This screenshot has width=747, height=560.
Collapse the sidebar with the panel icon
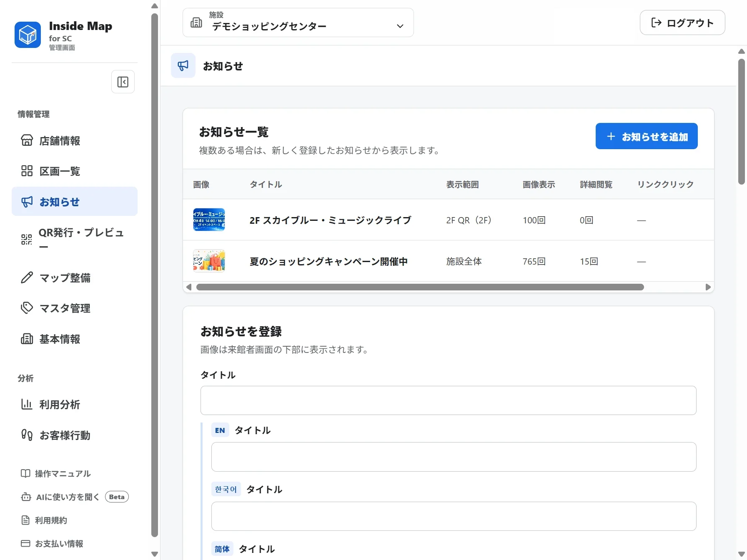123,82
